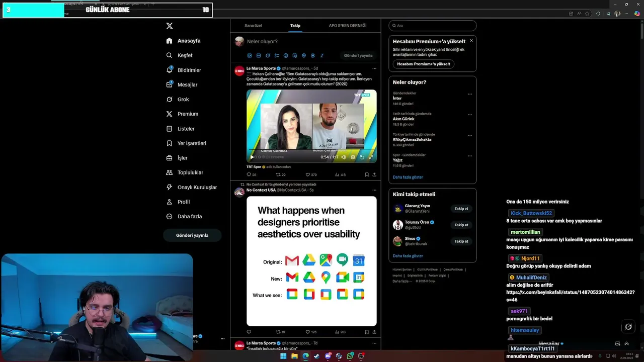Click the sidebar Gönderi yayınla button
644x362 pixels.
tap(192, 235)
